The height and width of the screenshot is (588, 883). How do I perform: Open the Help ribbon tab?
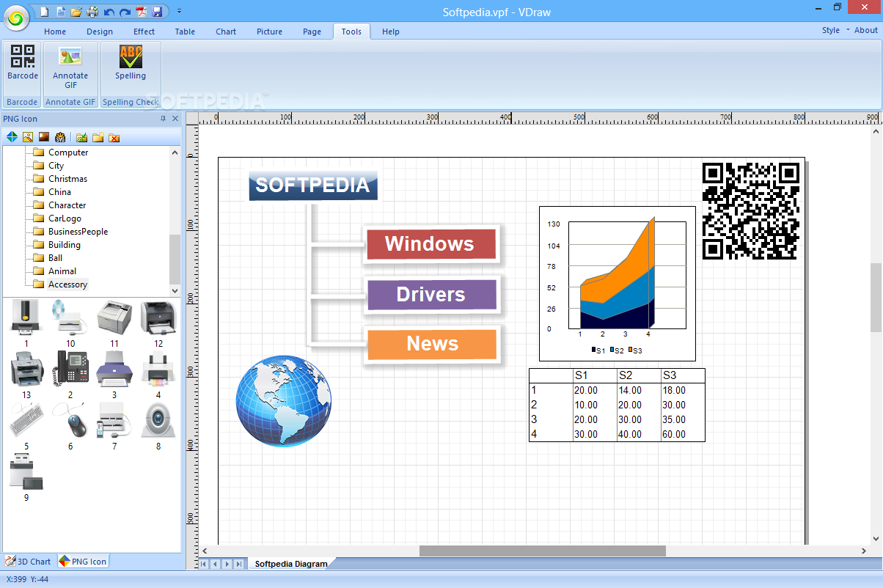pos(391,32)
